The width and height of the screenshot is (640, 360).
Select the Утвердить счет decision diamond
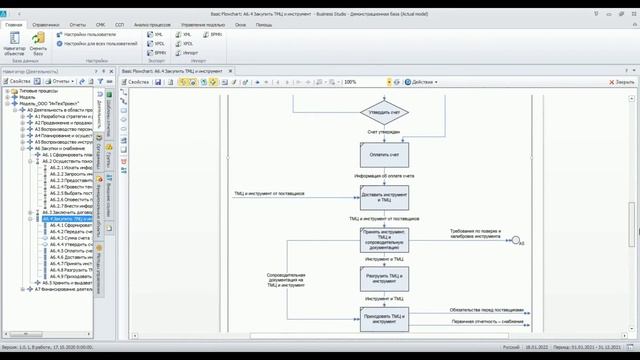tap(384, 112)
